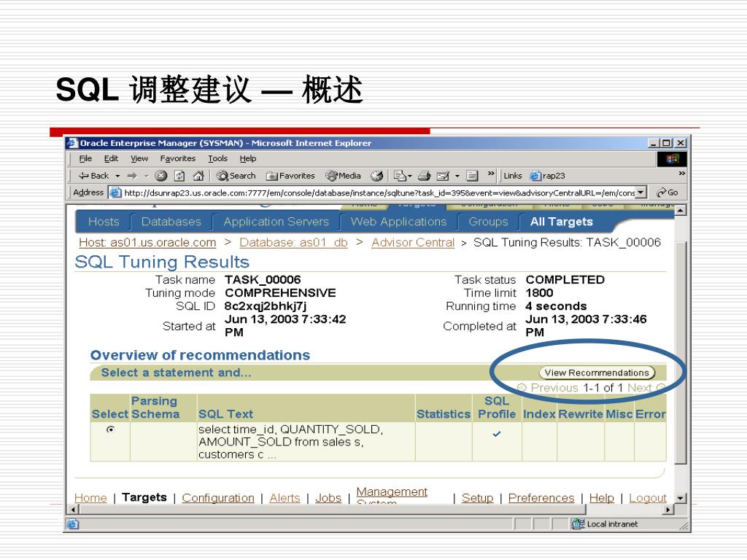Open the Setup footer link
This screenshot has width=747, height=560.
pos(477,498)
